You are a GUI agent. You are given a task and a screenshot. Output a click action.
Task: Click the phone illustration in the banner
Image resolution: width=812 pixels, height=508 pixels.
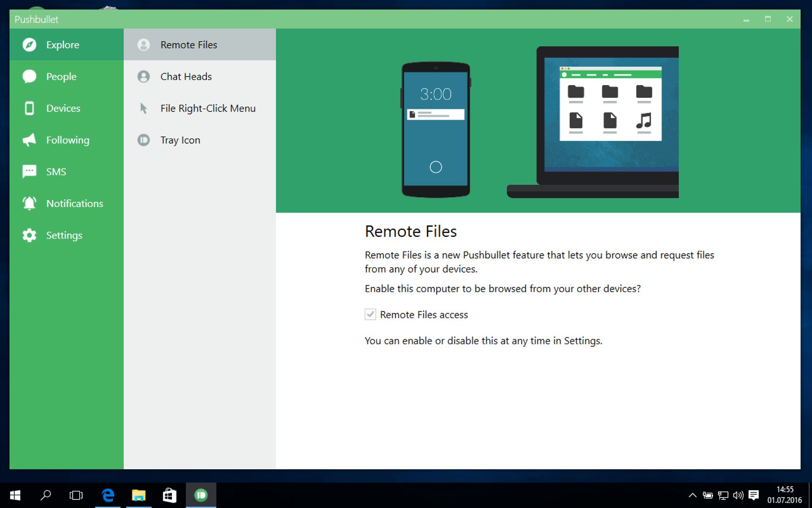[x=436, y=129]
